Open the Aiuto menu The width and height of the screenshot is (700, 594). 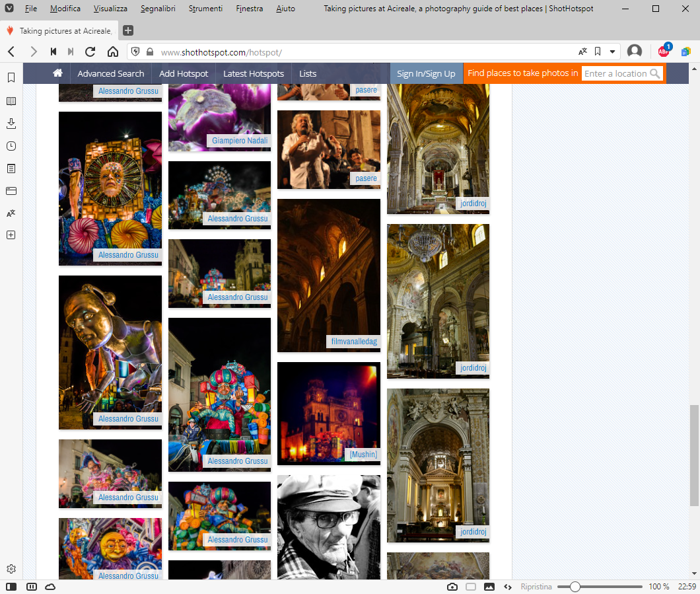point(286,9)
